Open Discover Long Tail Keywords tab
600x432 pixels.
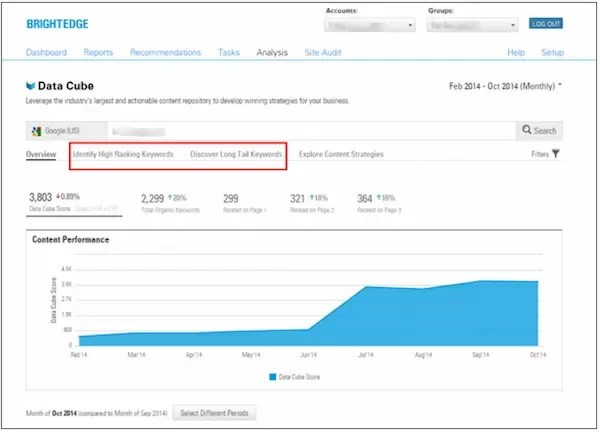[x=236, y=154]
